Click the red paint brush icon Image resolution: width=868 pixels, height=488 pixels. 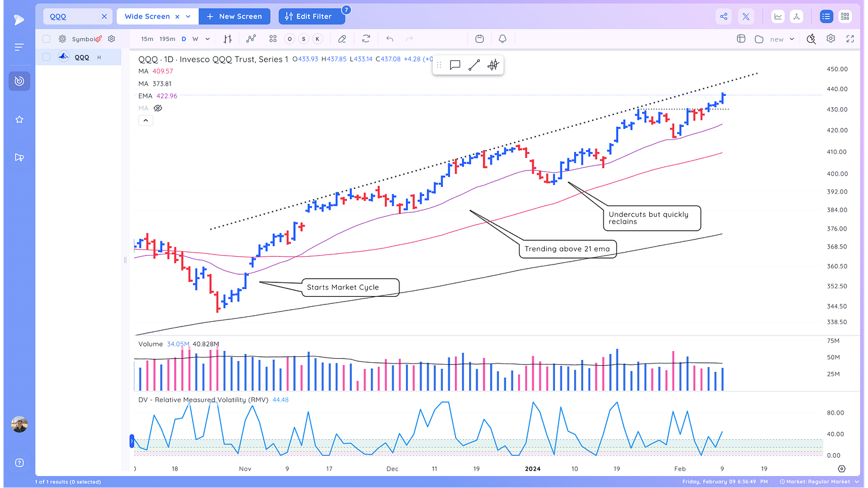coord(98,39)
